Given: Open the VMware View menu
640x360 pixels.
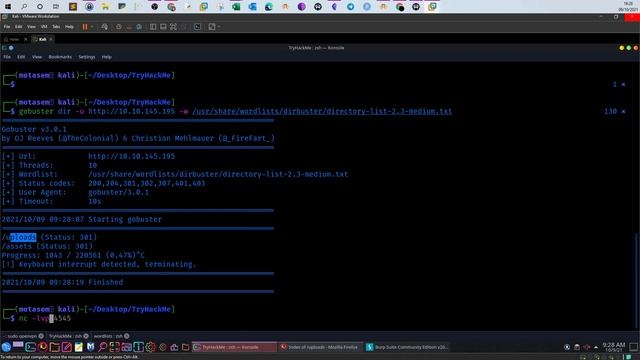Looking at the screenshot, I should (x=31, y=27).
